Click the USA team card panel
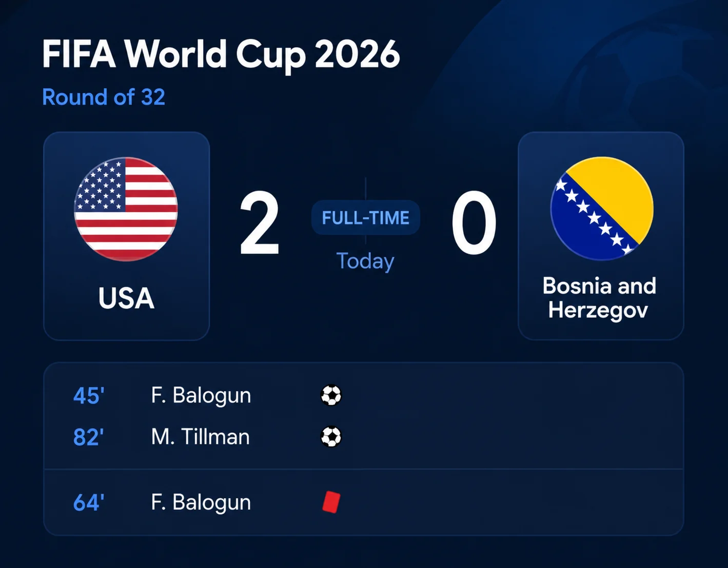This screenshot has height=568, width=728. [127, 236]
